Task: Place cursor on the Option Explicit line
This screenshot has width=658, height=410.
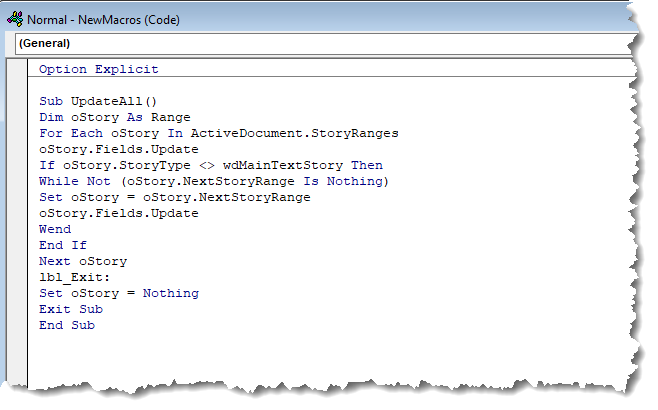Action: (99, 69)
